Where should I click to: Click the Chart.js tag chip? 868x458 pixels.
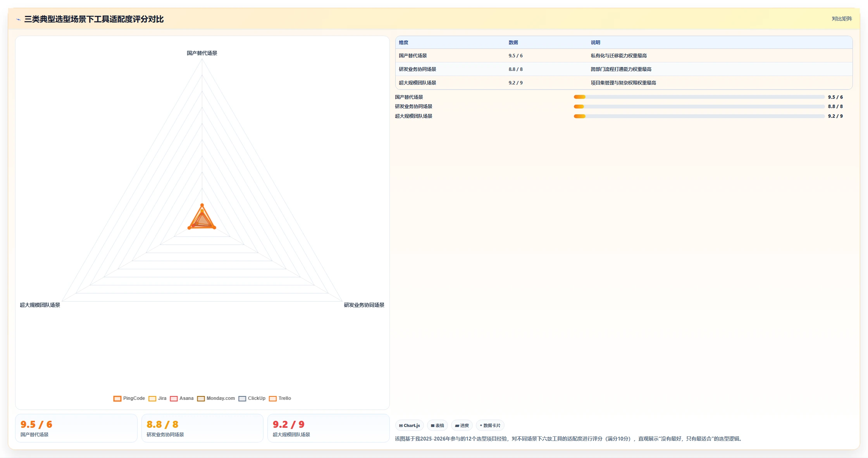410,425
